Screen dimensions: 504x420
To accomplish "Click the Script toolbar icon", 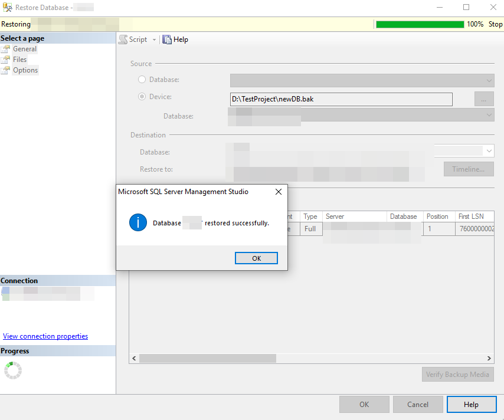I will 123,40.
